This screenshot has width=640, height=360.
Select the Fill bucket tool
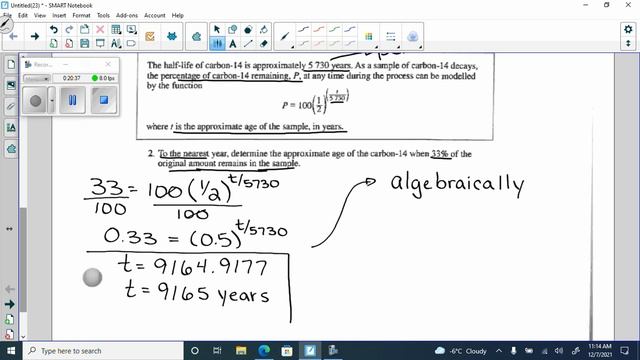click(x=264, y=29)
